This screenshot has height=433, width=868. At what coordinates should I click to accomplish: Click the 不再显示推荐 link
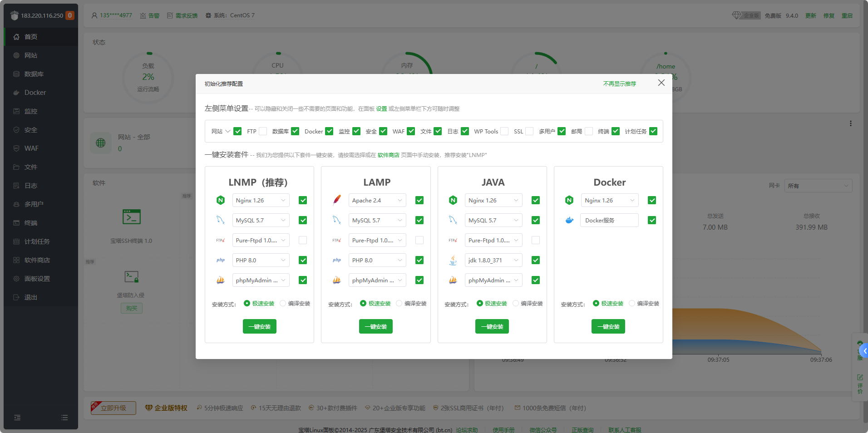(620, 84)
